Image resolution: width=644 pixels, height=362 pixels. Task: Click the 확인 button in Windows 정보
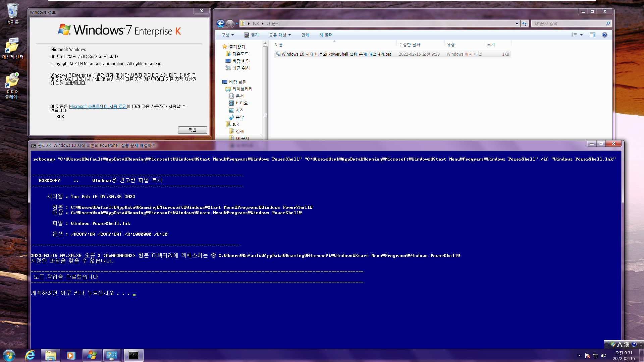click(x=192, y=130)
